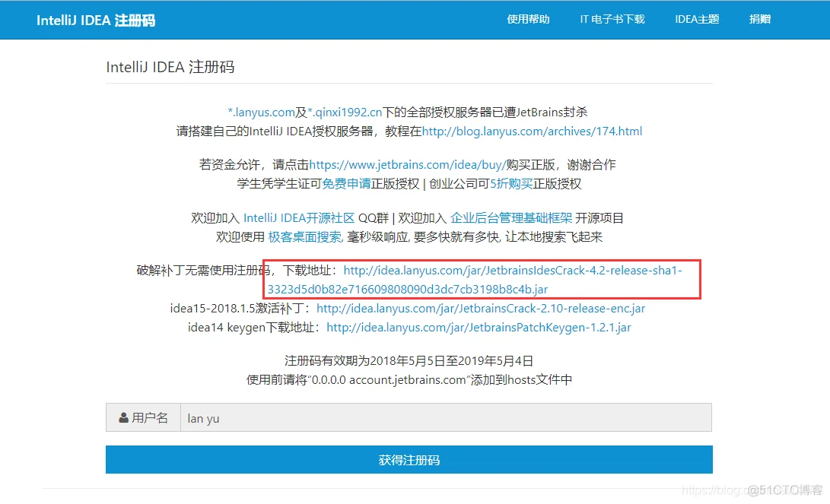Download JetbrainsCrack-2.10-release-enc.jar link

[x=481, y=309]
